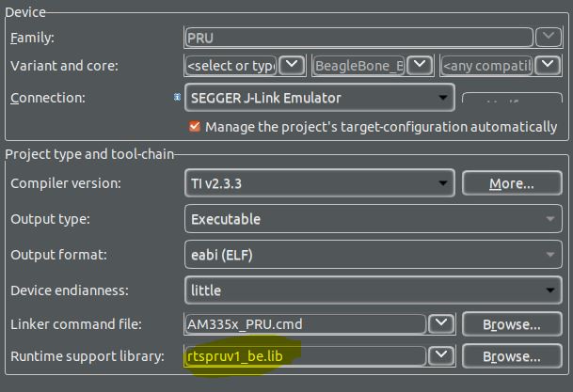Click the info icon beside Connection
This screenshot has width=573, height=392.
pos(177,97)
